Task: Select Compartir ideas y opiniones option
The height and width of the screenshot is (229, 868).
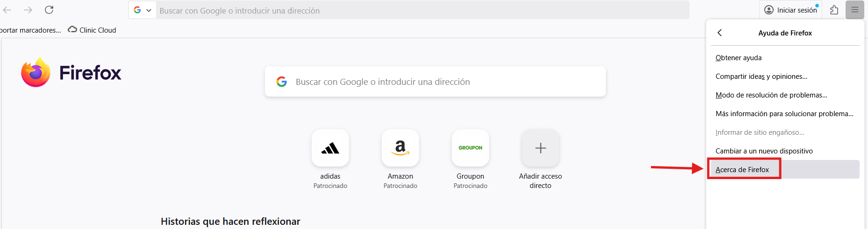Action: (x=761, y=76)
